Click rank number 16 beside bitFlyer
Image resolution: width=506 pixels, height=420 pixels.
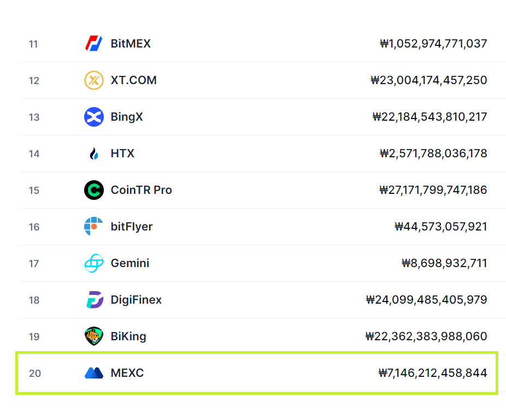coord(34,227)
